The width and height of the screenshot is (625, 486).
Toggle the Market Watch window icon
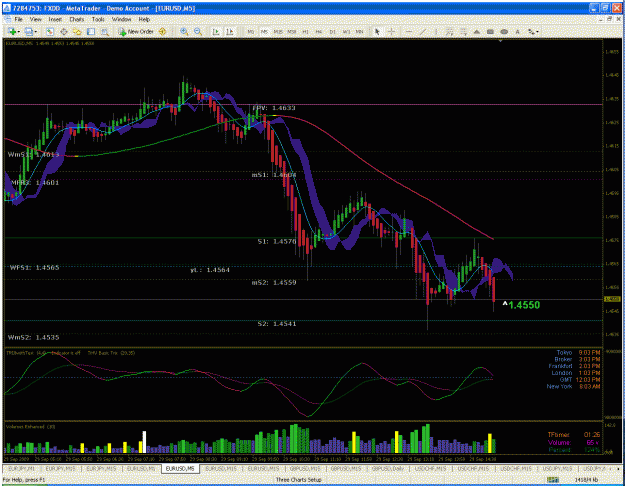pos(50,31)
